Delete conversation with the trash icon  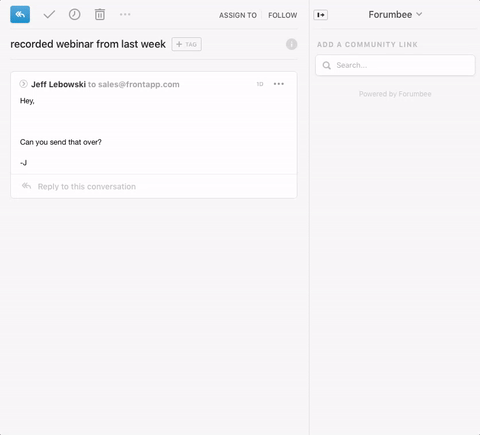coord(100,14)
